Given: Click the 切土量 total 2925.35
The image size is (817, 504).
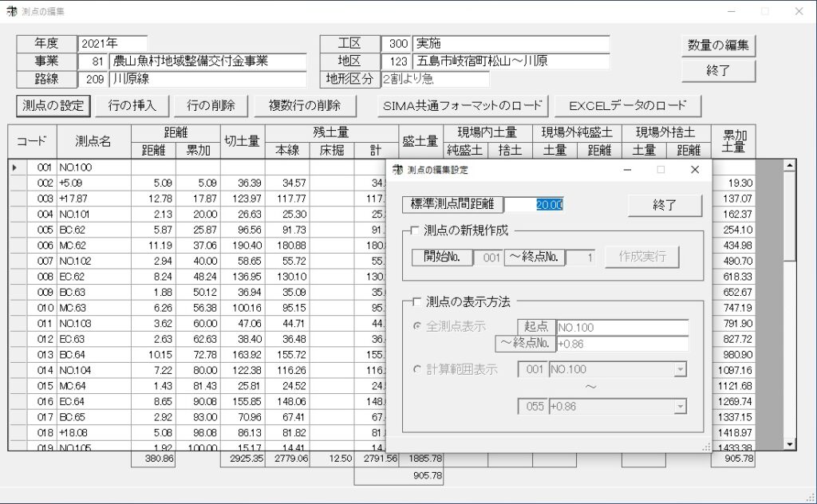Looking at the screenshot, I should (x=243, y=459).
